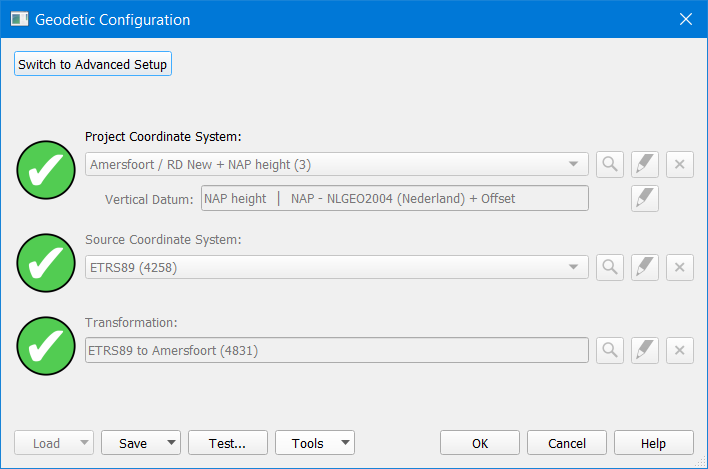The height and width of the screenshot is (469, 708).
Task: Click the Transformation text field
Action: pyautogui.click(x=336, y=350)
